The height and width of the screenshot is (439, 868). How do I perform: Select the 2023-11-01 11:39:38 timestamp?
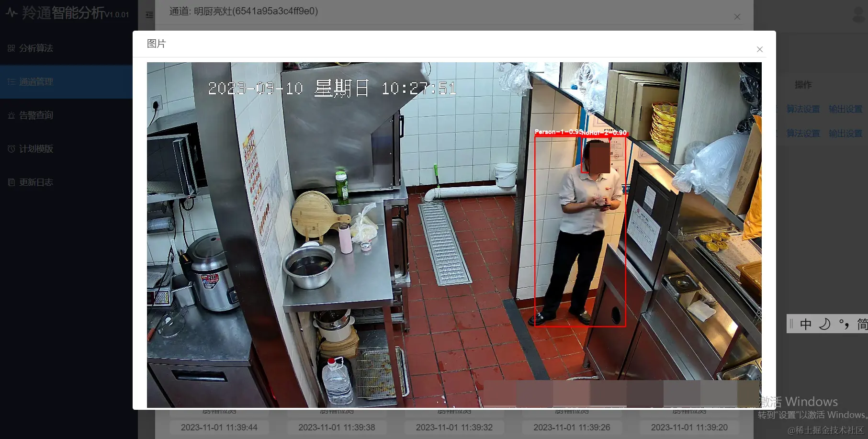(x=337, y=428)
